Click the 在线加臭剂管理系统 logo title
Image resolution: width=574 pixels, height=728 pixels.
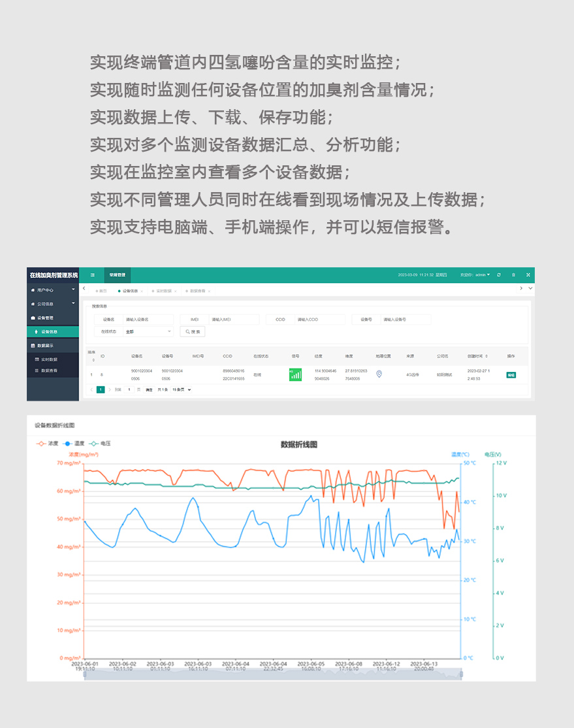54,275
